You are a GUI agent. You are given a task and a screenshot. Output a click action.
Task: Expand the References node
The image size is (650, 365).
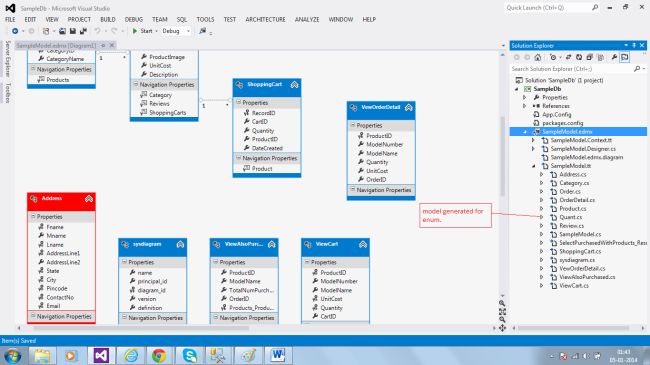(x=525, y=106)
